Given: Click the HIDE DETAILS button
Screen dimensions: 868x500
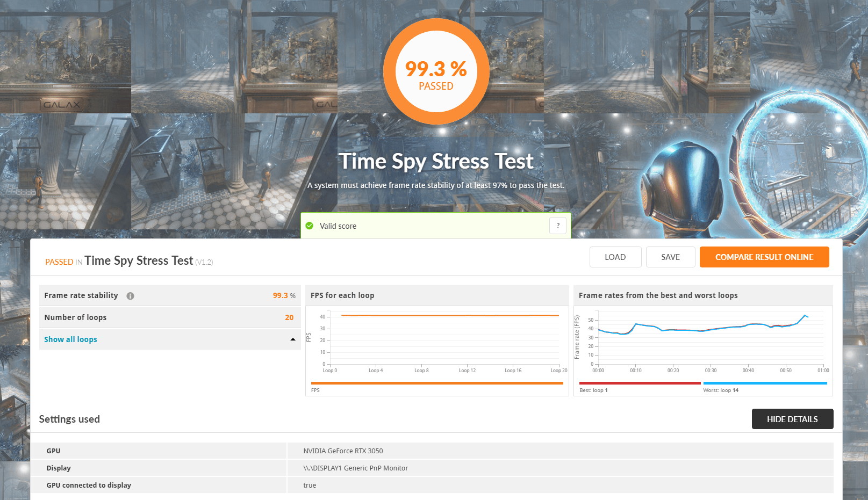Looking at the screenshot, I should click(792, 419).
